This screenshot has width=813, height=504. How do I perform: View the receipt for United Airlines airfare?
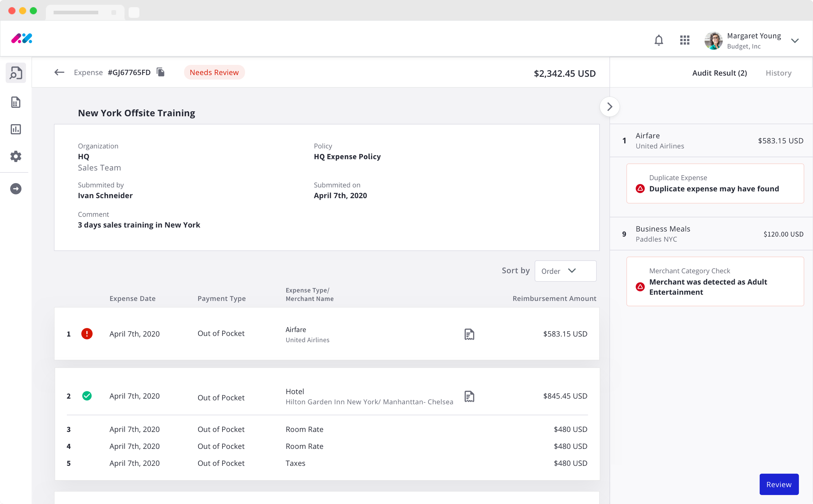click(469, 334)
